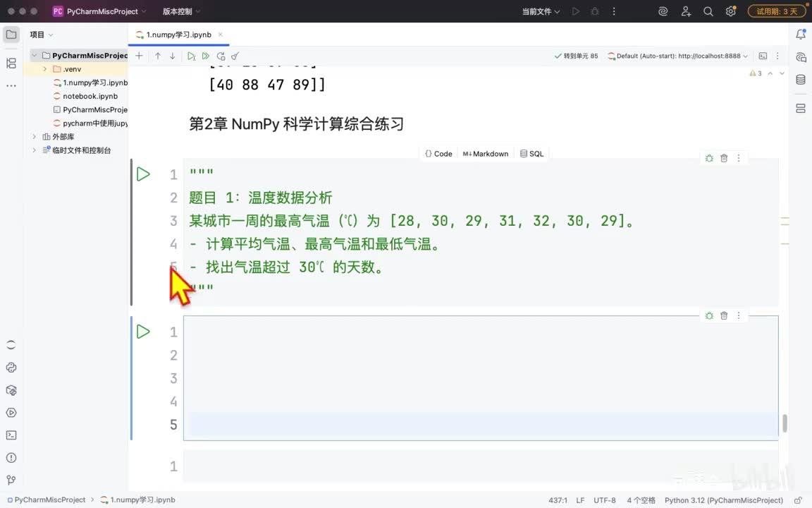Open the PyCharmMiscProject project dropdown

(99, 11)
